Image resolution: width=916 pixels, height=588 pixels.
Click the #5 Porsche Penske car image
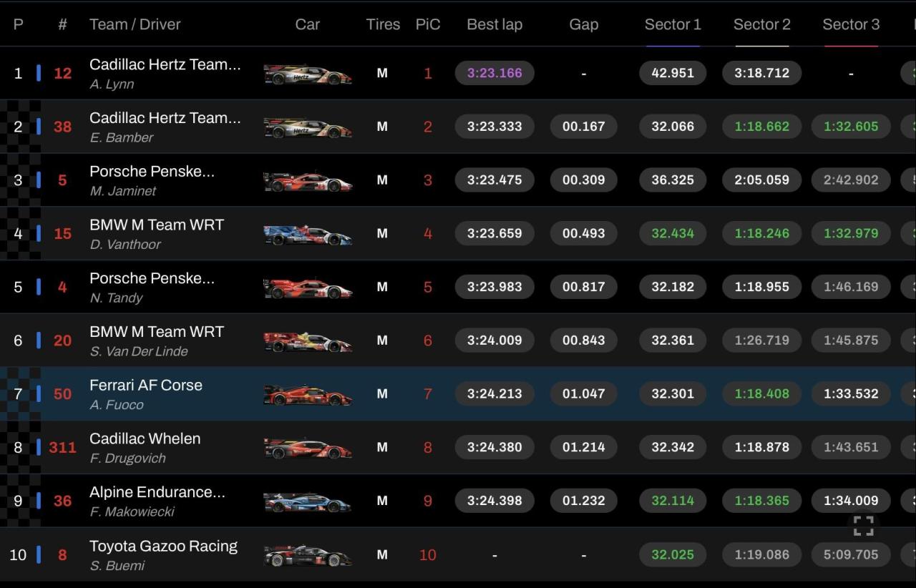[x=307, y=181]
